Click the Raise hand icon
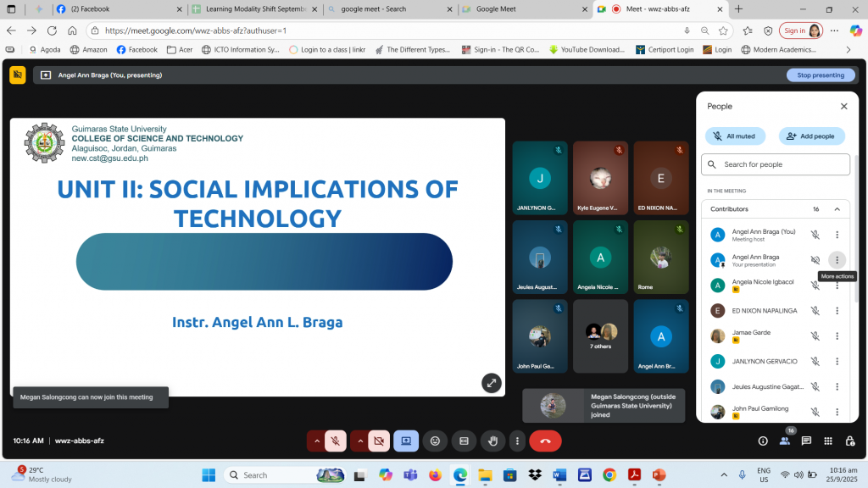This screenshot has width=868, height=488. pos(492,441)
